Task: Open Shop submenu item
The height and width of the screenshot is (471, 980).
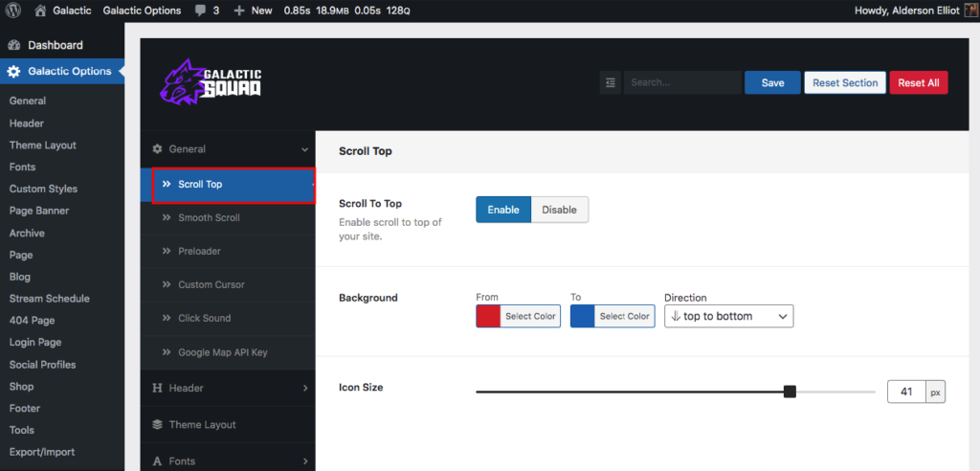Action: (21, 386)
